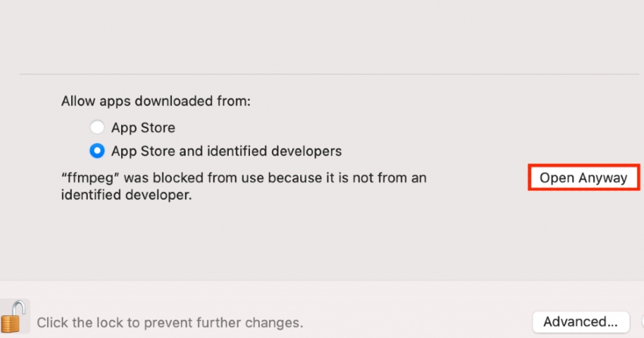
Task: Allow ffmpeg to run via Open Anyway
Action: tap(583, 178)
